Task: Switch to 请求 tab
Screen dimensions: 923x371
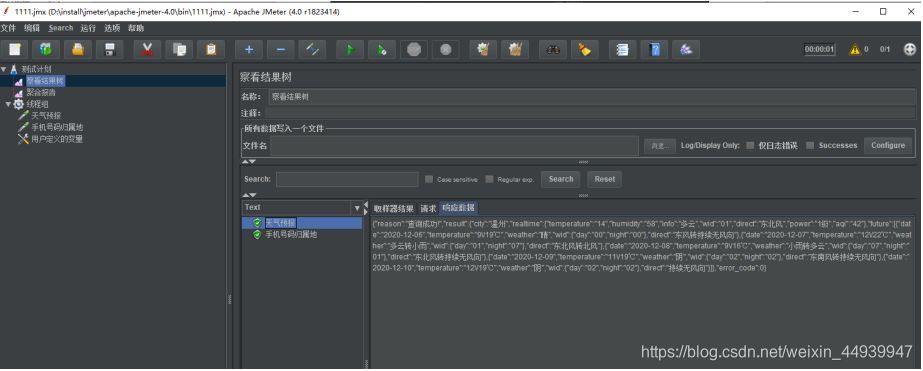Action: tap(428, 208)
